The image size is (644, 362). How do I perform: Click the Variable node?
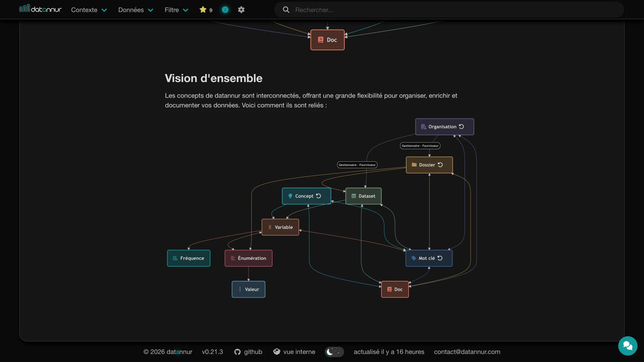tap(280, 227)
